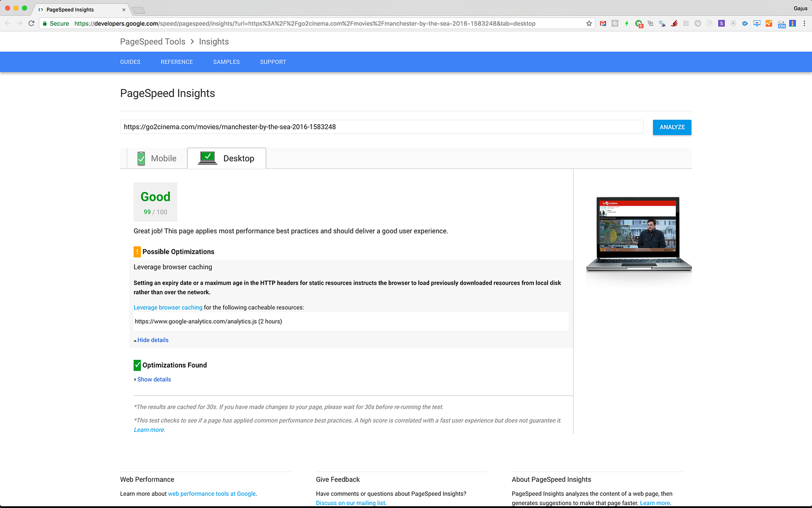The image size is (812, 508).
Task: Open the Guides menu item
Action: tap(130, 62)
